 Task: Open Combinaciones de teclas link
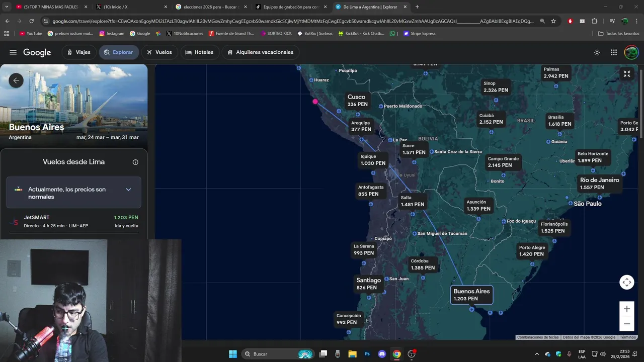(538, 337)
